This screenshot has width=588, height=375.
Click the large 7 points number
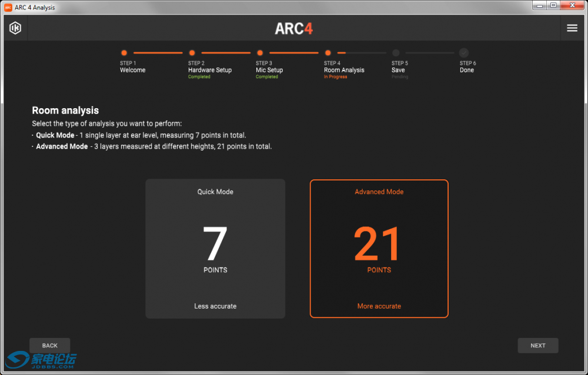pos(215,244)
